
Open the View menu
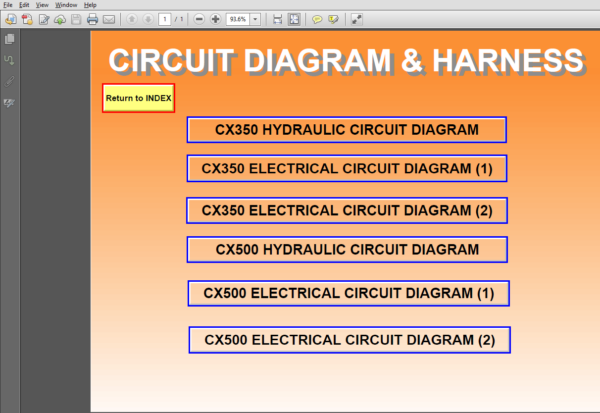point(42,5)
